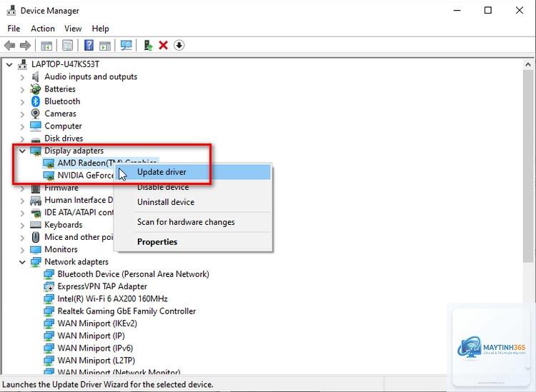Click the Firmware chip icon
Viewport: 536px width, 392px height.
click(x=36, y=189)
